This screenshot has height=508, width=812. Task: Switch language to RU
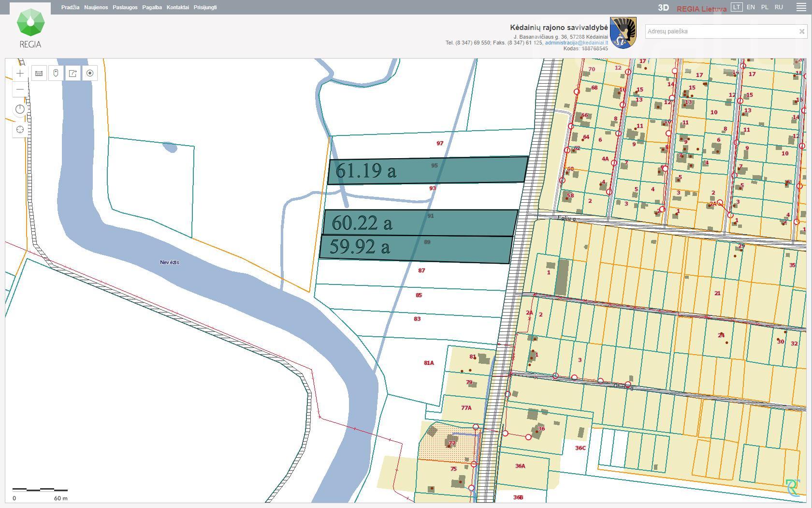click(779, 7)
